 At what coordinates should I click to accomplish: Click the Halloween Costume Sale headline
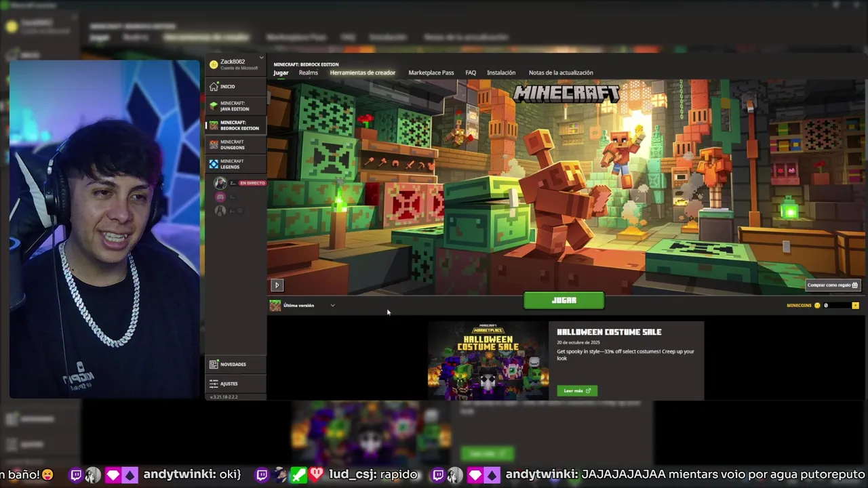coord(609,332)
